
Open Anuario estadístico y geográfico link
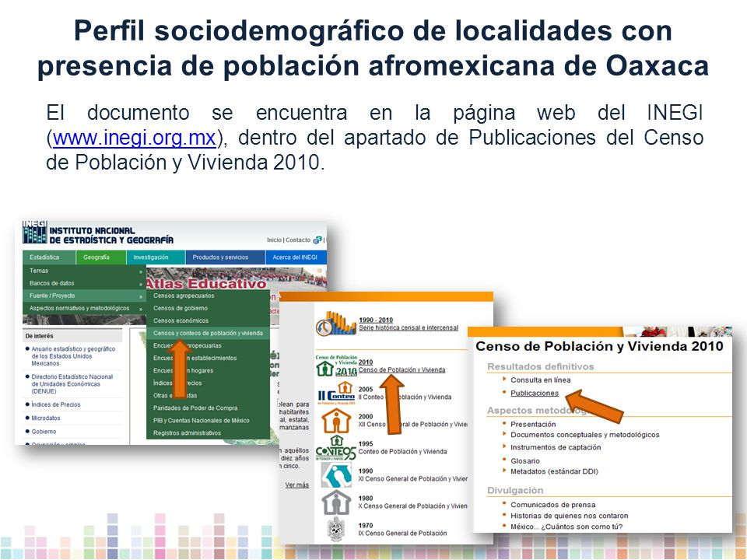[x=73, y=355]
